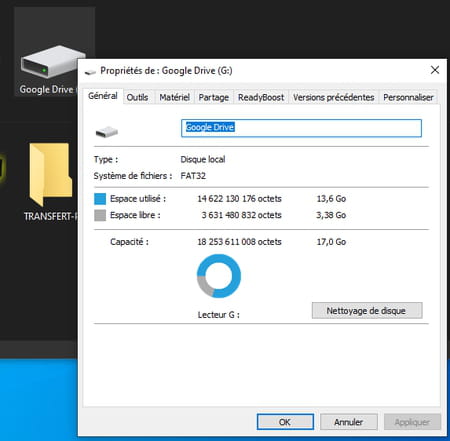This screenshot has height=441, width=450.
Task: Click the dialog title "Propriétés de : Google Drive (G:)"
Action: pyautogui.click(x=166, y=71)
